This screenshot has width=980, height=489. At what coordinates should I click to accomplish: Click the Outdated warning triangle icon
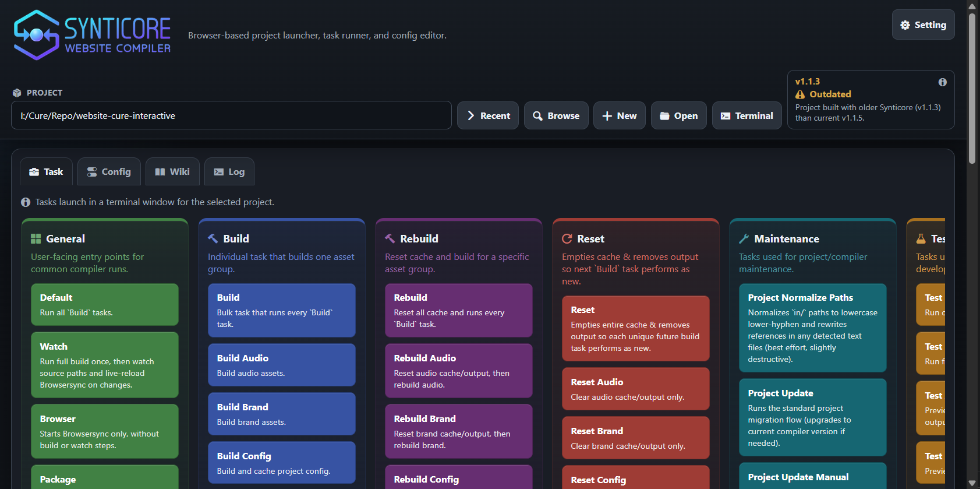(x=800, y=94)
